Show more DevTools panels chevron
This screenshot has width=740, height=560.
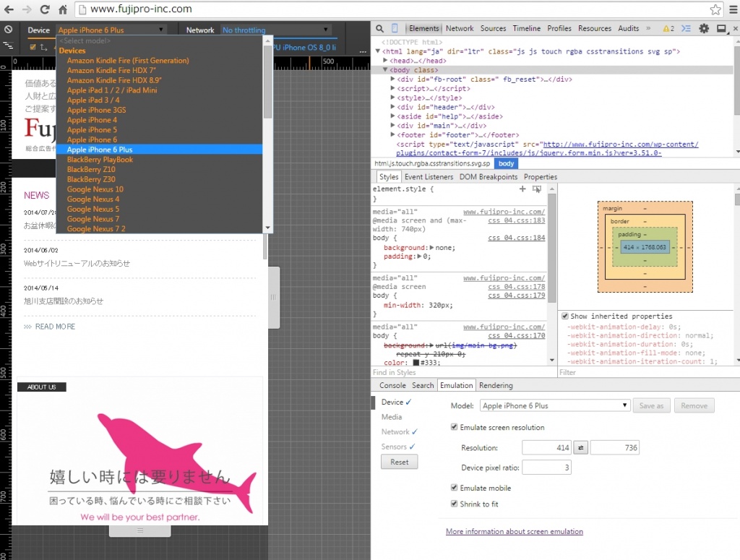click(648, 28)
